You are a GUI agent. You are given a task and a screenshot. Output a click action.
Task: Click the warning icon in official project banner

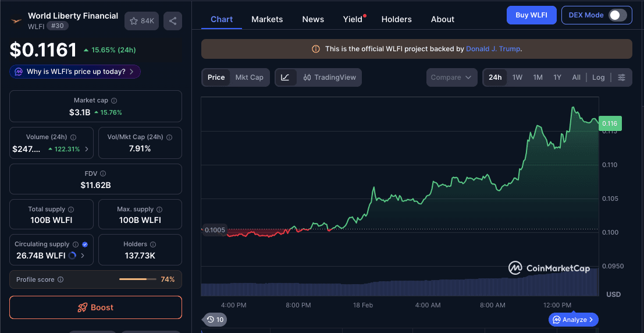(315, 49)
